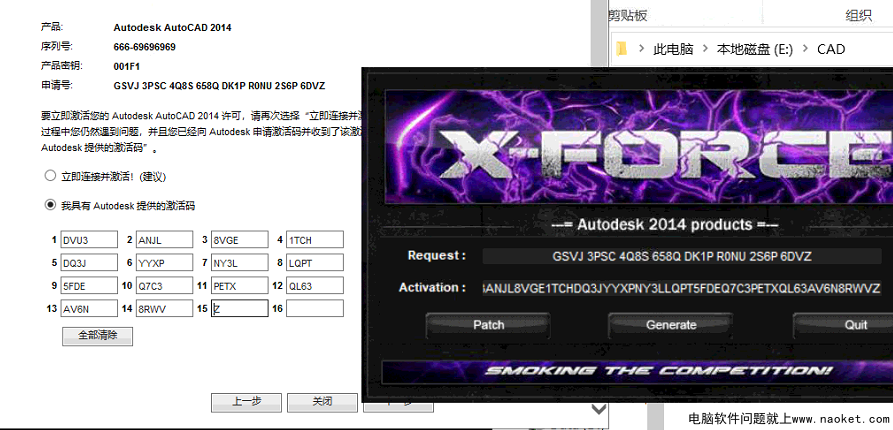
Task: Click activation field 5 containing DQ3J
Action: coord(89,263)
